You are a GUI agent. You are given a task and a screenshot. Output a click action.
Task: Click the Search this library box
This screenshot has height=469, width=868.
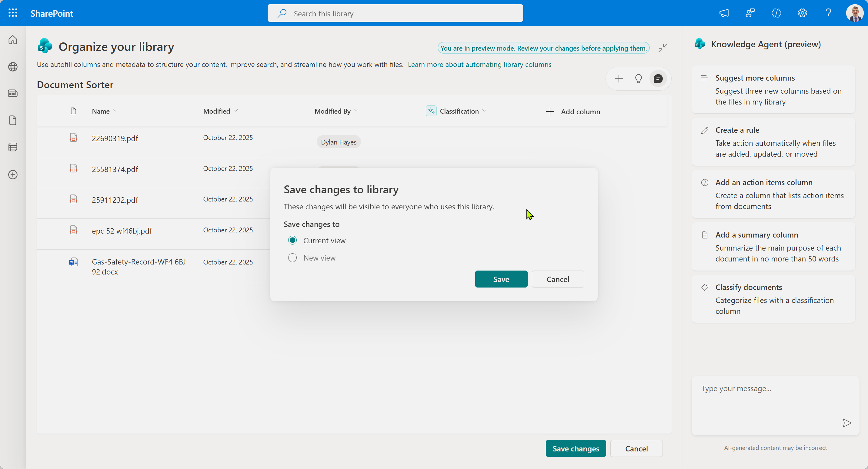(395, 13)
